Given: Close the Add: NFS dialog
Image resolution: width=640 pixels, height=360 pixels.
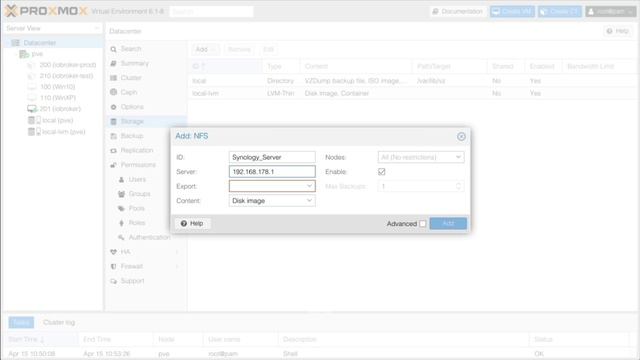Looking at the screenshot, I should click(x=461, y=137).
